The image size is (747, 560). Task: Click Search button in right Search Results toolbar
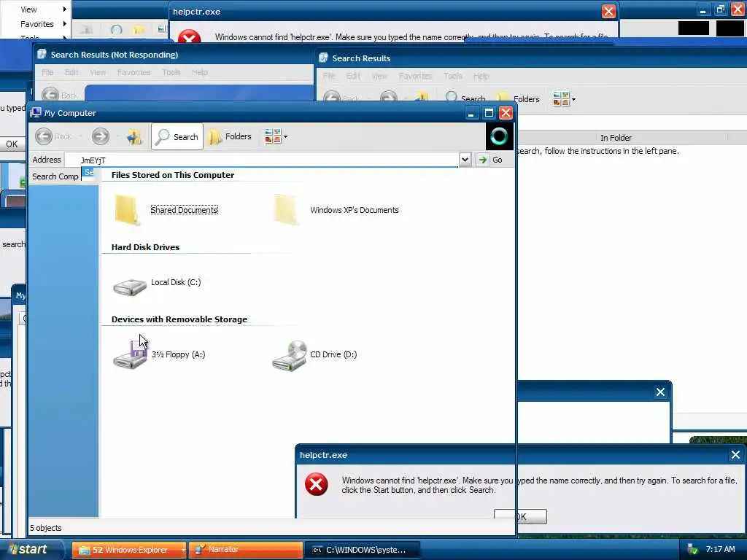465,98
